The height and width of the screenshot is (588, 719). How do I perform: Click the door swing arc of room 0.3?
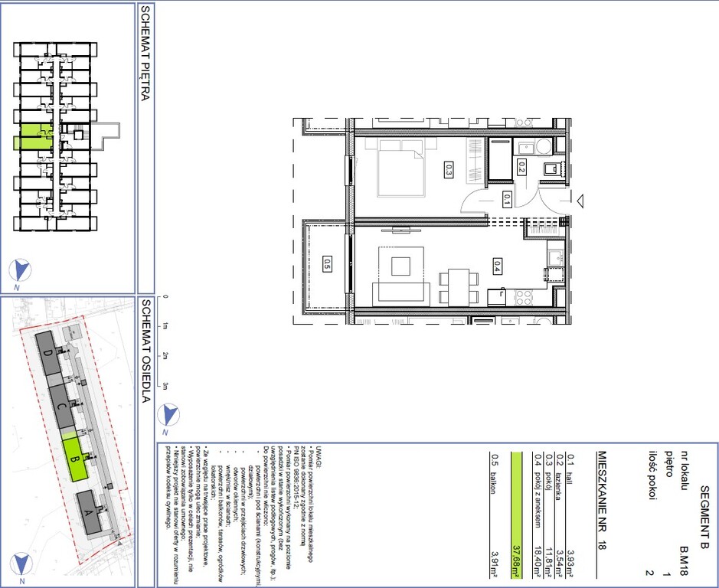(x=473, y=201)
